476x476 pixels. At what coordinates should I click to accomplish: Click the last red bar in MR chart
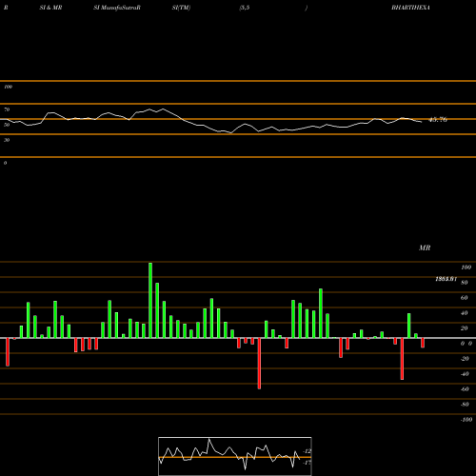coord(423,343)
